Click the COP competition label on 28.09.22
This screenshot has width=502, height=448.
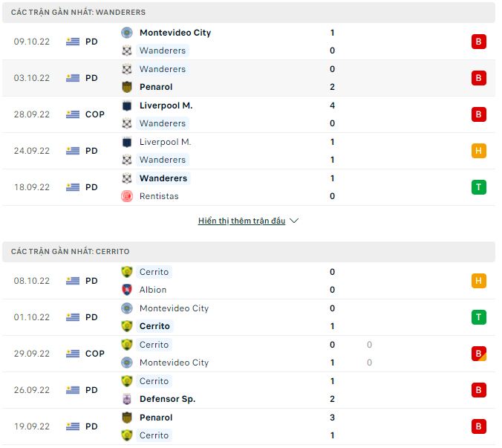95,114
